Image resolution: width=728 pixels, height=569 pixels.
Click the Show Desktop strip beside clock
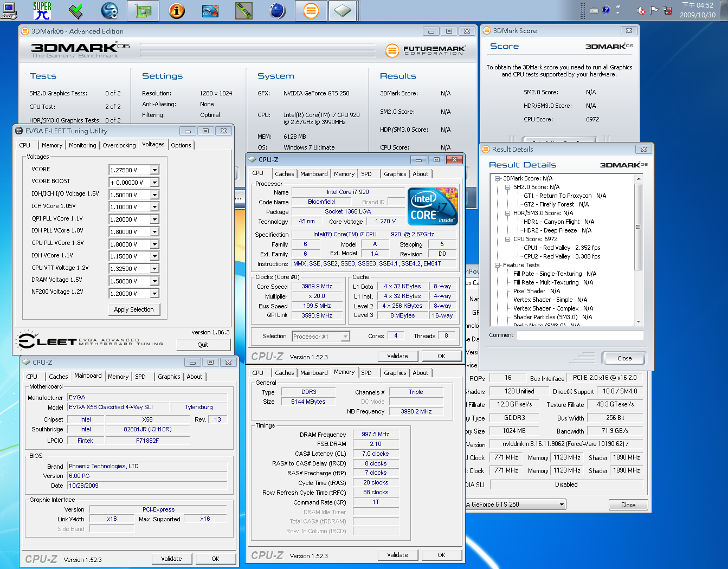724,10
